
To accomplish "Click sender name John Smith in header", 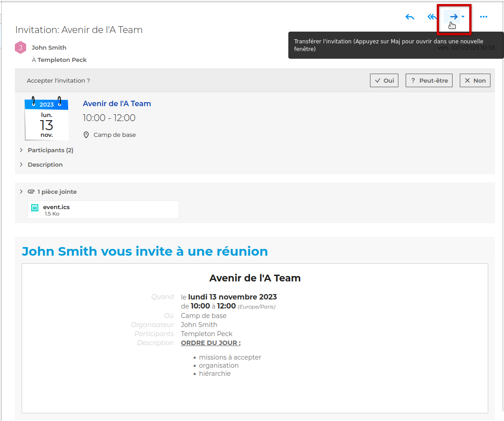I will tap(49, 47).
